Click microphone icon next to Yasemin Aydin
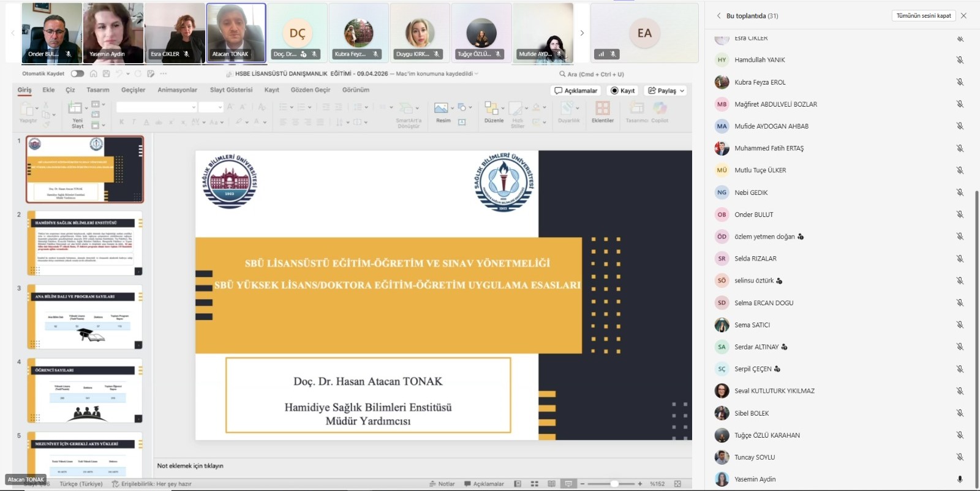This screenshot has height=491, width=980. click(960, 479)
